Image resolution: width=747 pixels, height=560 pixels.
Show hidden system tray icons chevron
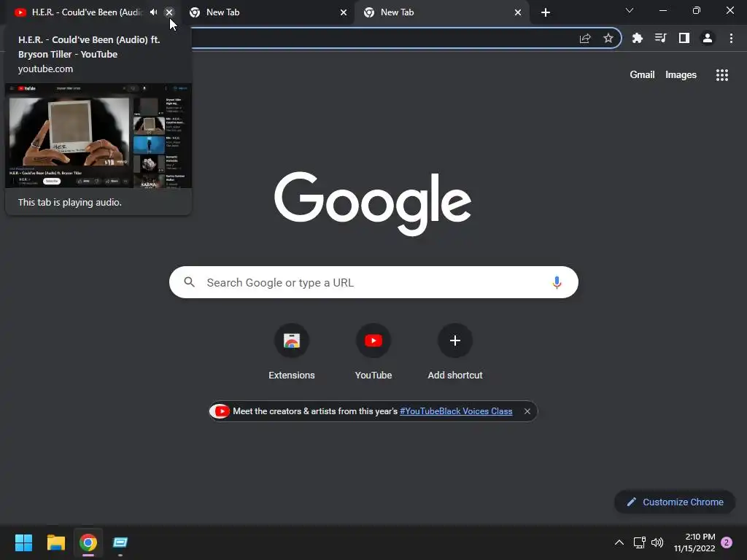point(619,542)
